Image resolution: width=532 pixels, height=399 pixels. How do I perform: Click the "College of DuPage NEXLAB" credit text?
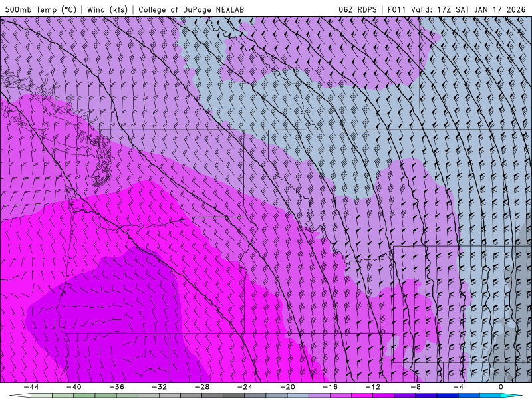[191, 9]
